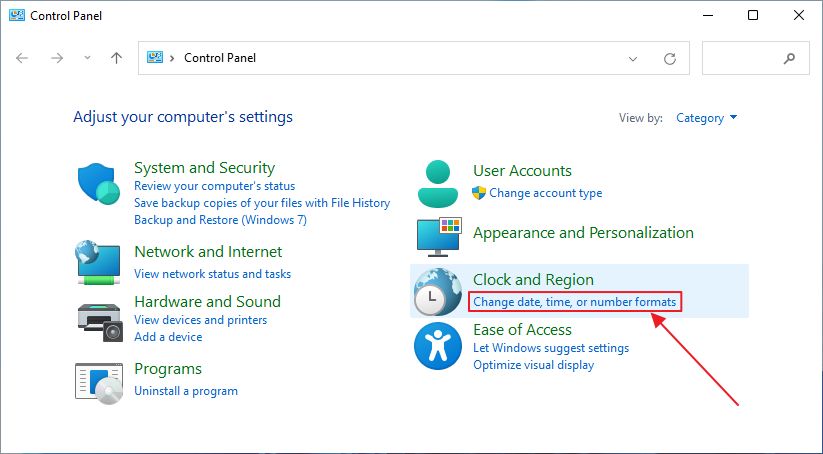The width and height of the screenshot is (823, 454).
Task: Open the Clock and Region globe-clock icon
Action: [x=438, y=292]
